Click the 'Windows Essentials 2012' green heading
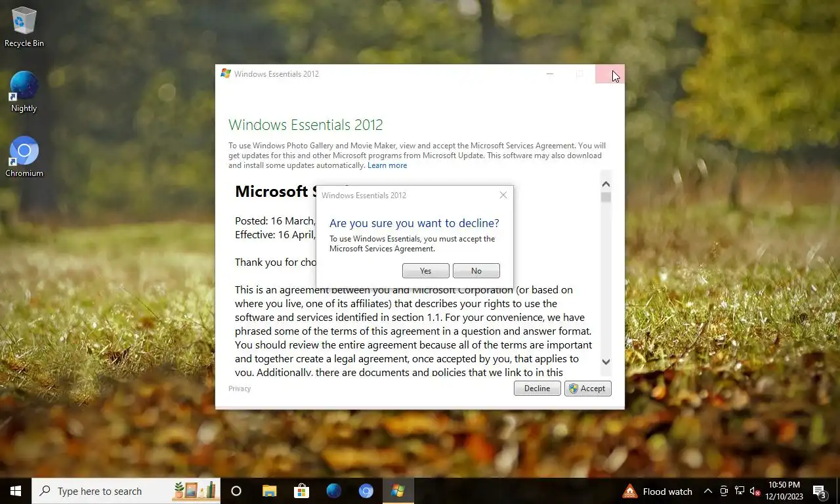 coord(306,125)
